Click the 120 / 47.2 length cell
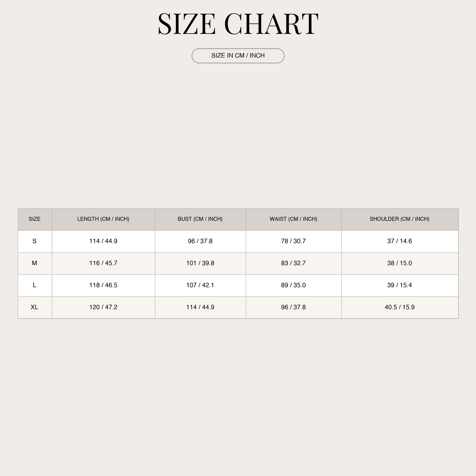Screen dimensions: 476x476 [x=103, y=307]
